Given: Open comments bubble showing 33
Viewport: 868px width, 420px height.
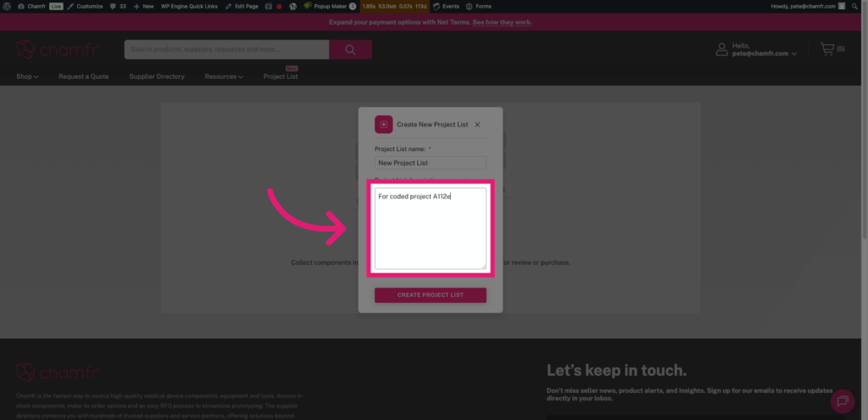Looking at the screenshot, I should point(118,6).
